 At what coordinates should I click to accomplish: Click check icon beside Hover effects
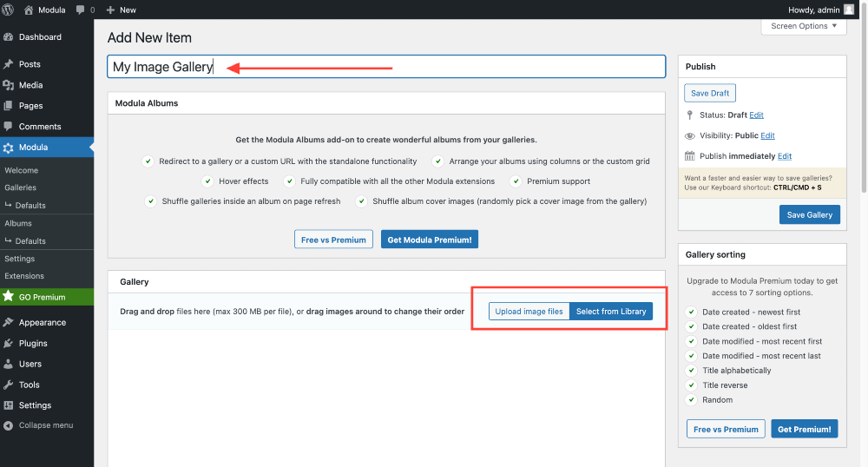207,181
